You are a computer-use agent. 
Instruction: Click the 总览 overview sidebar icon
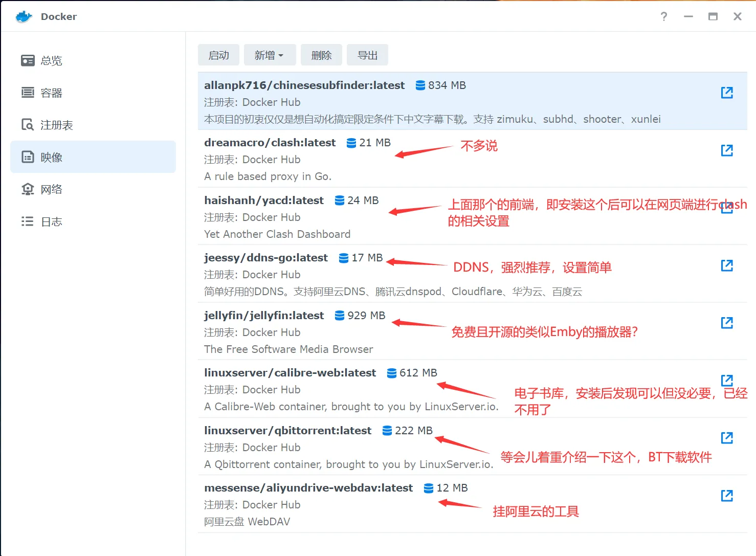tap(28, 61)
